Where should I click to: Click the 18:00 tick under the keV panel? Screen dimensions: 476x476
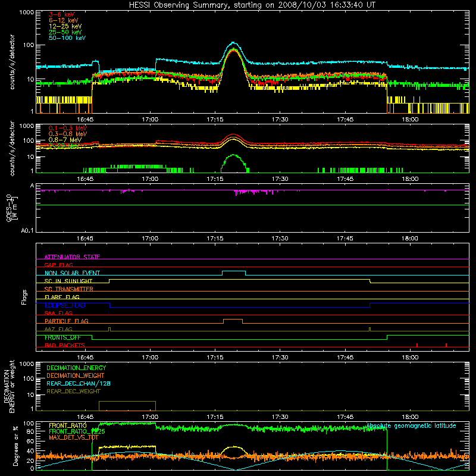410,120
